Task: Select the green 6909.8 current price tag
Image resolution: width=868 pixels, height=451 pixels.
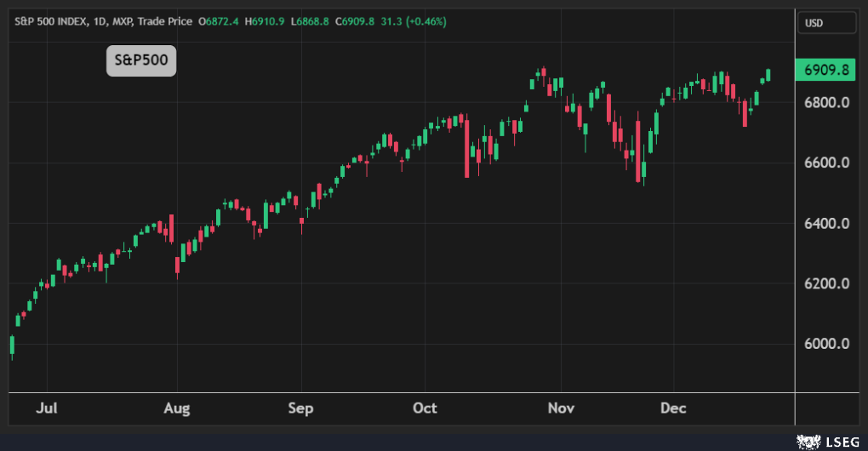Action: (x=825, y=70)
